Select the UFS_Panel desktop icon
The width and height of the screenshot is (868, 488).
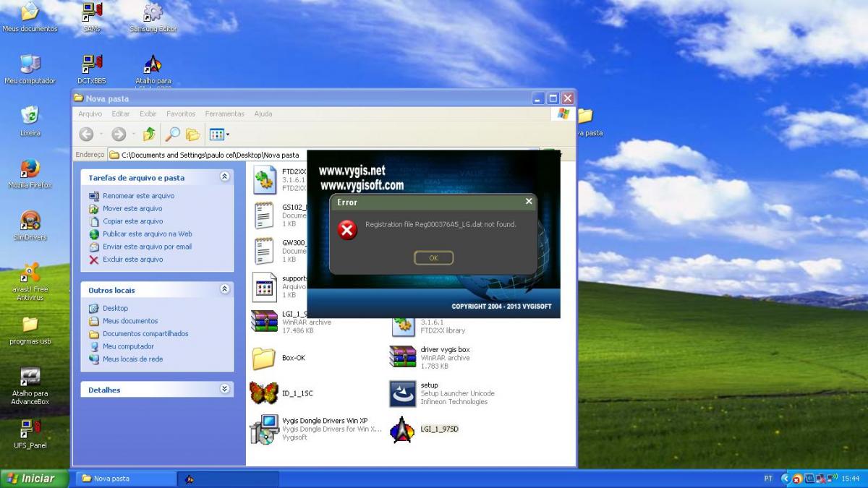[x=30, y=428]
